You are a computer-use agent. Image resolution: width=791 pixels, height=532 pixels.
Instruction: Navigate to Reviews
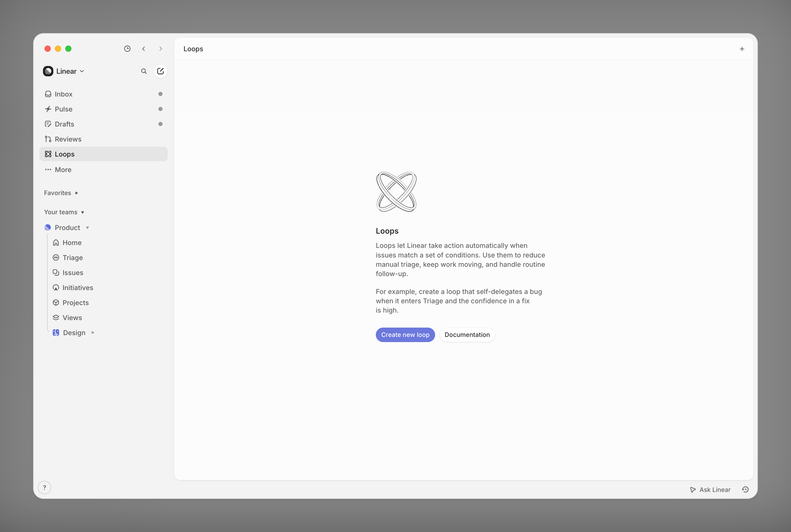pyautogui.click(x=104, y=139)
